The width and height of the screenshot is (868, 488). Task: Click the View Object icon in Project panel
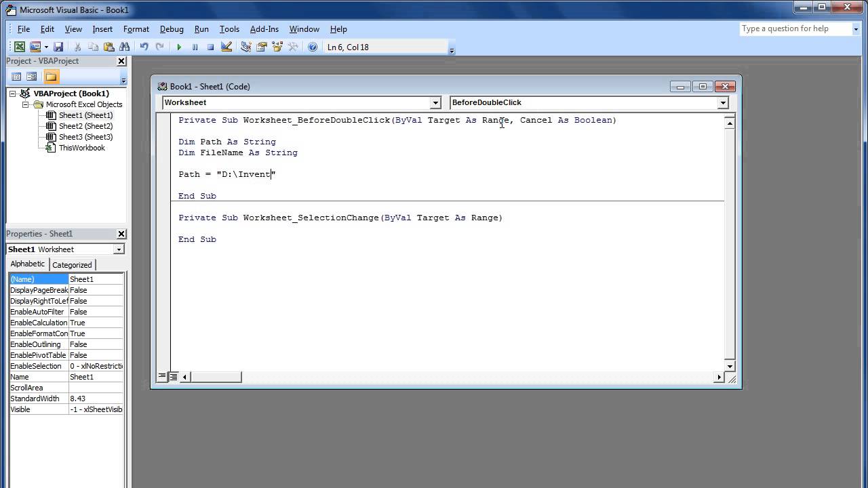point(32,77)
